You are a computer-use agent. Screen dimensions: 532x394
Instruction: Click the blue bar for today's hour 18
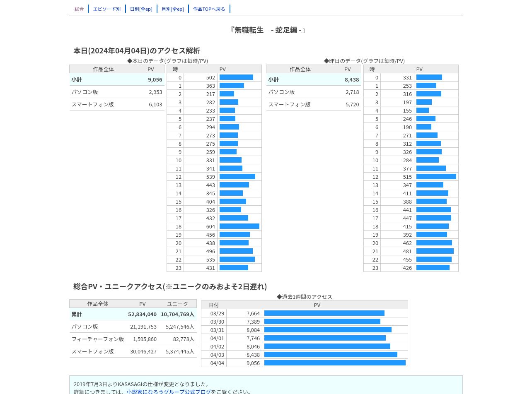tap(239, 226)
